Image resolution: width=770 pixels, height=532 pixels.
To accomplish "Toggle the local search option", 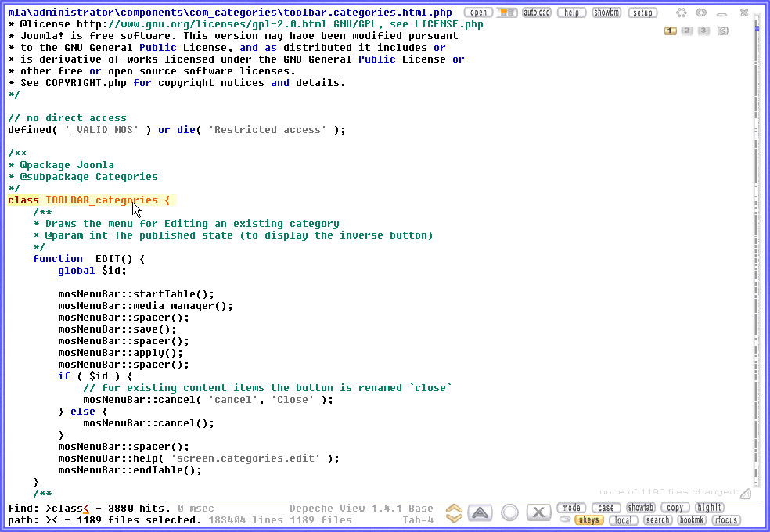I will [623, 520].
